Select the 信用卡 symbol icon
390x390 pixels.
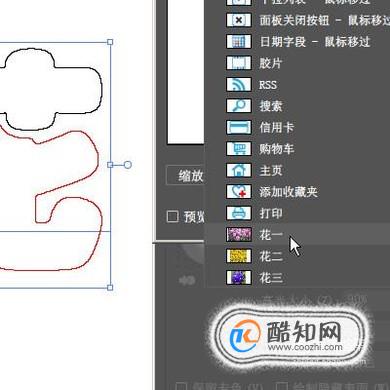pos(239,127)
